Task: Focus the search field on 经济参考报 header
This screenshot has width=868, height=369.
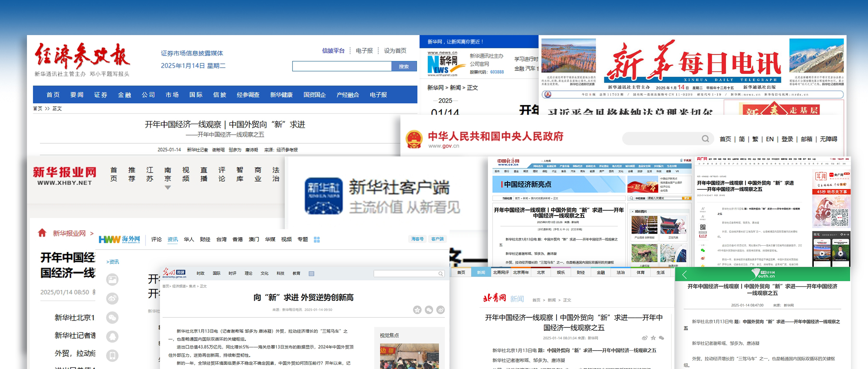Action: (x=342, y=66)
